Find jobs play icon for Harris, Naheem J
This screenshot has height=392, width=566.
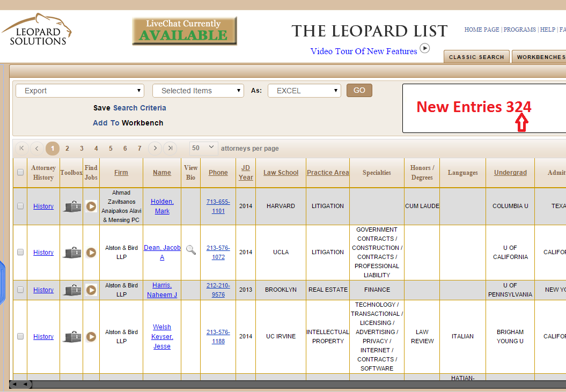coord(91,290)
